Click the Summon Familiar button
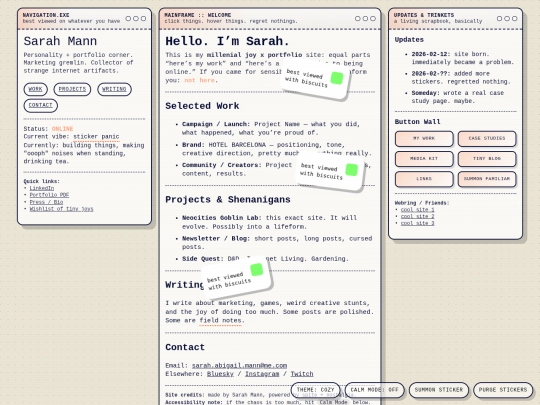This screenshot has width=540, height=405. (x=487, y=179)
